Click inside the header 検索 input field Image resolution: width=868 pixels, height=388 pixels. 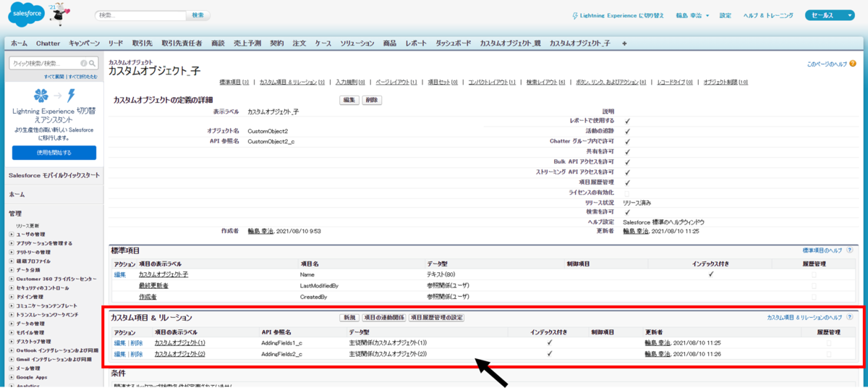140,15
